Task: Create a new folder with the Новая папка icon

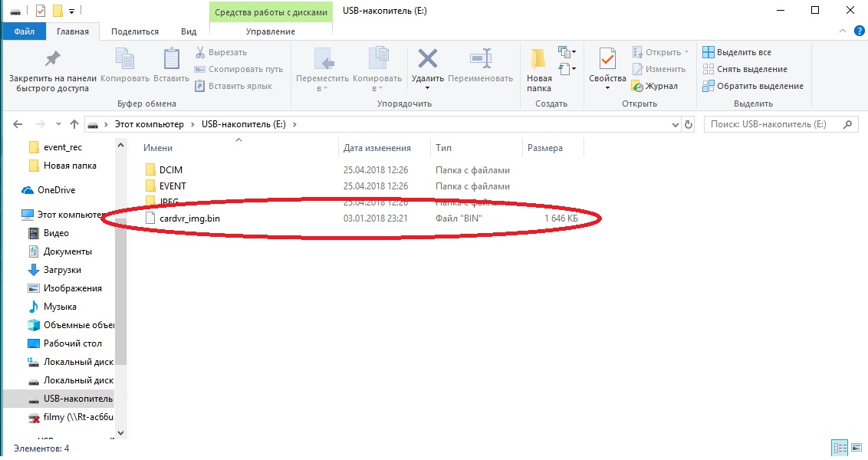Action: [x=539, y=60]
